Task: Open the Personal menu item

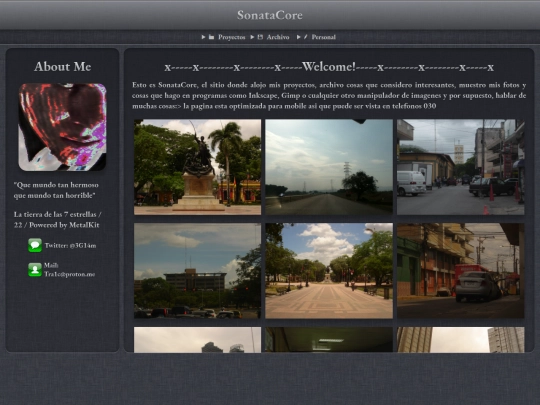Action: point(323,37)
